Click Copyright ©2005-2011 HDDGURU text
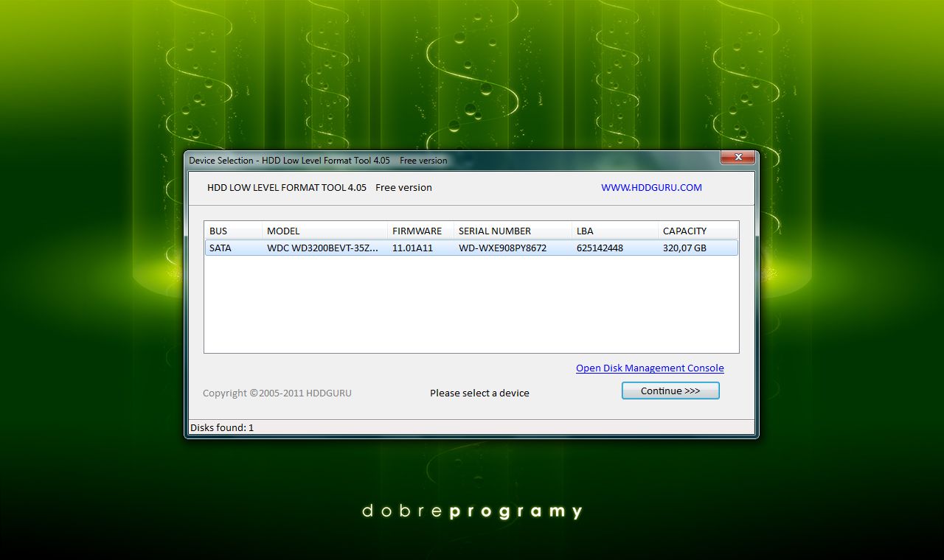The height and width of the screenshot is (560, 944). point(277,393)
